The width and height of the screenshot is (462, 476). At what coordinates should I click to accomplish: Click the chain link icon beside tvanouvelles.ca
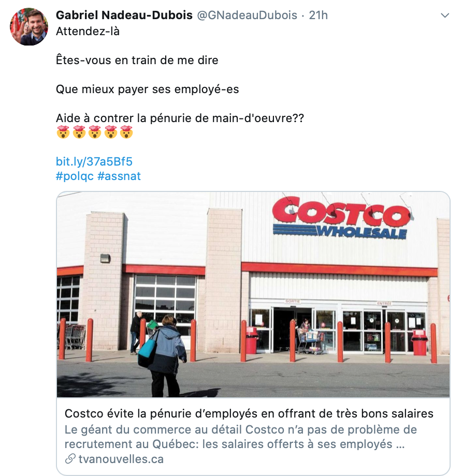coord(70,459)
